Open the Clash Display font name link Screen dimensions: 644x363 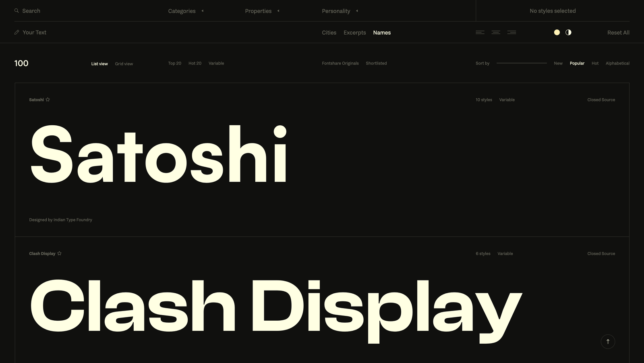(42, 253)
